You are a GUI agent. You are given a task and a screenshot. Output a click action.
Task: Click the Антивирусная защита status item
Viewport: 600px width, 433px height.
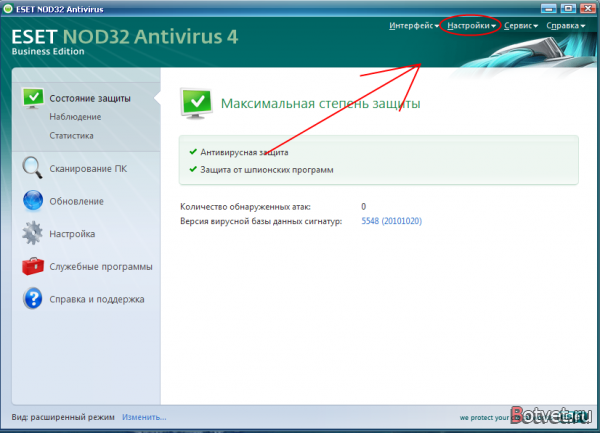244,152
